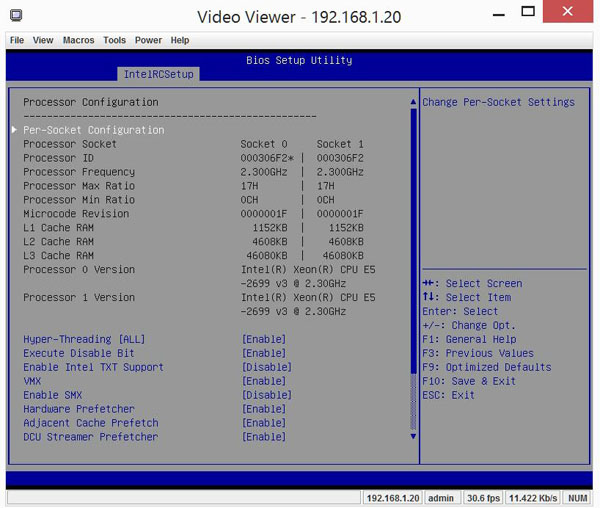The width and height of the screenshot is (600, 508).
Task: Open the View menu
Action: click(43, 40)
